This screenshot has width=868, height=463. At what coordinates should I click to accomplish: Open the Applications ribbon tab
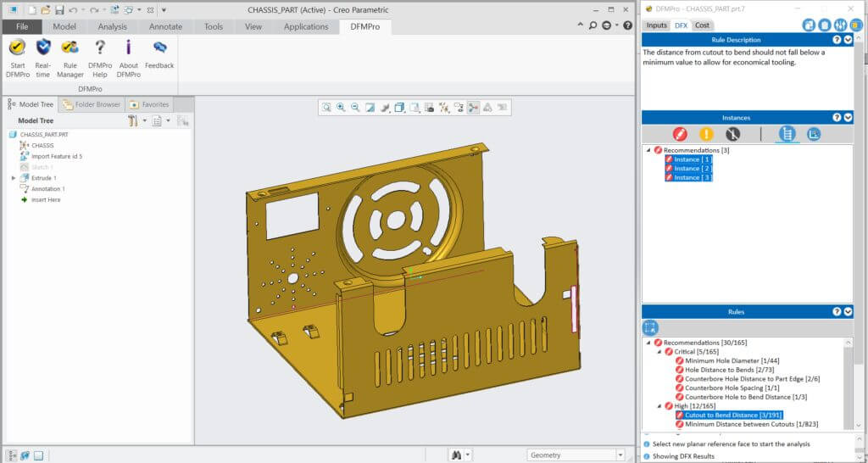pyautogui.click(x=306, y=26)
